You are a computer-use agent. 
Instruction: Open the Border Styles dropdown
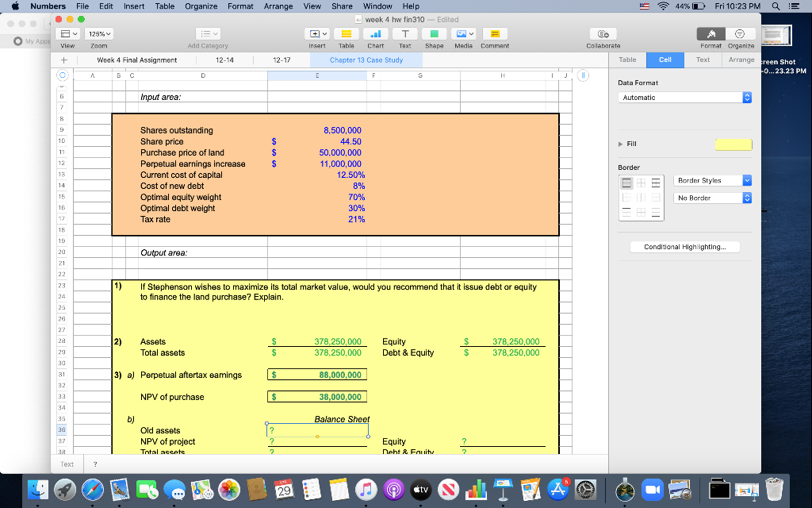[x=711, y=181]
